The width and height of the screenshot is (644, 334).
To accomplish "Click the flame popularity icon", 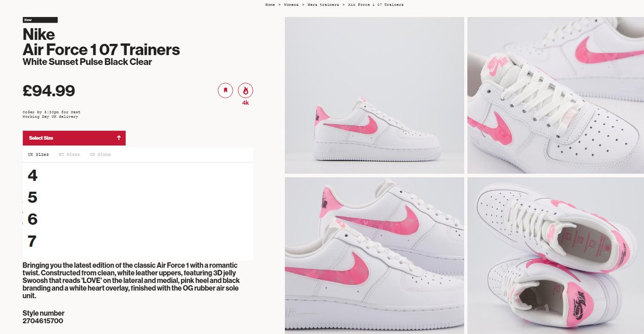I will click(x=245, y=90).
